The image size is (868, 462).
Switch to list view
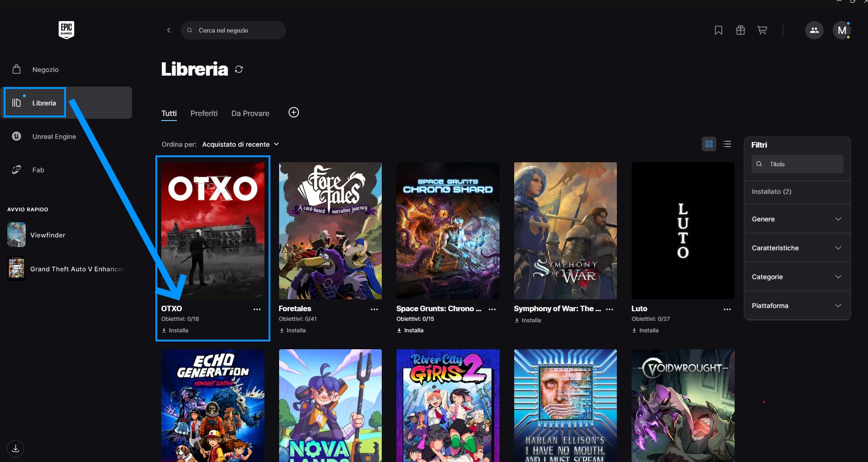pos(727,144)
